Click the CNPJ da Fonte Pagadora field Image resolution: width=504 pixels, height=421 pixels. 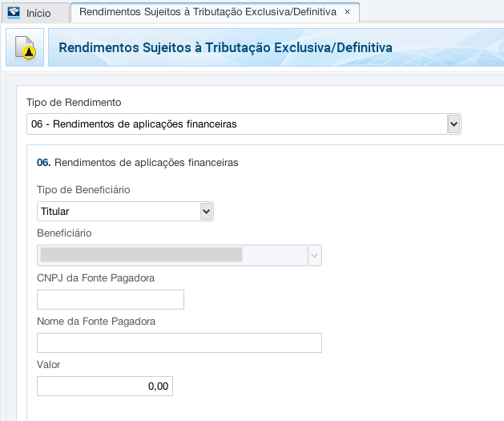[111, 300]
